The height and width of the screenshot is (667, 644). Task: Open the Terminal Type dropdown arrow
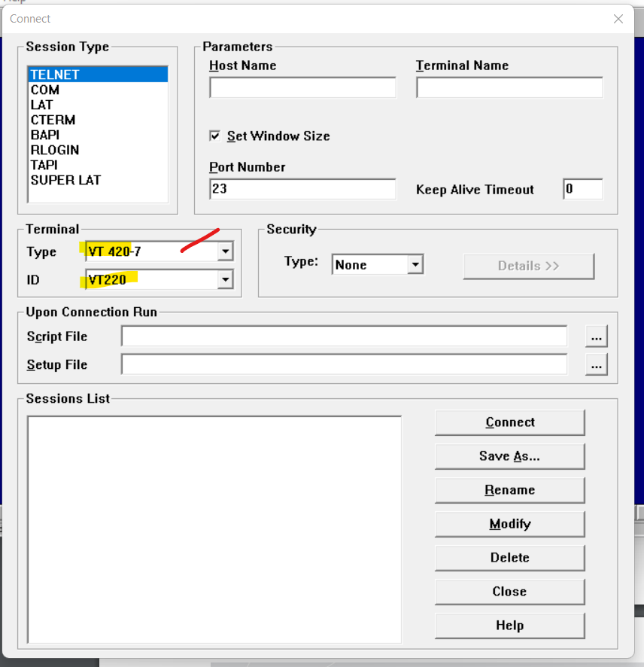coord(225,251)
